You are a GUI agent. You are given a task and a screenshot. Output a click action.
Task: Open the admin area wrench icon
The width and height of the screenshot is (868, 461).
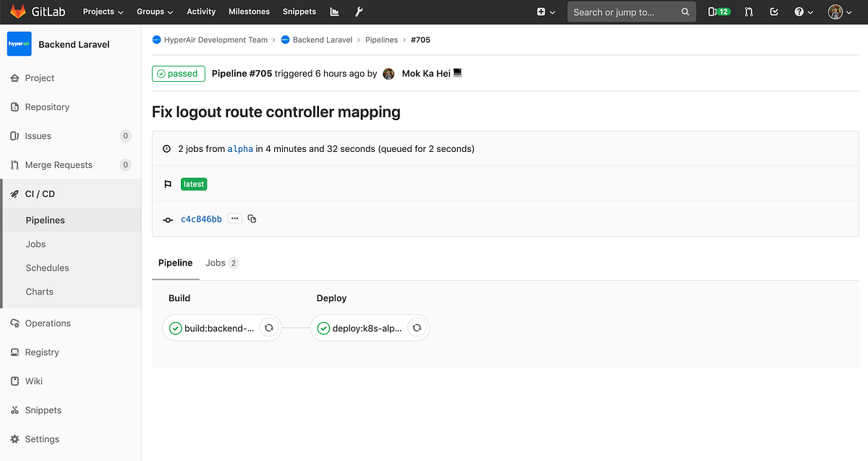point(359,12)
